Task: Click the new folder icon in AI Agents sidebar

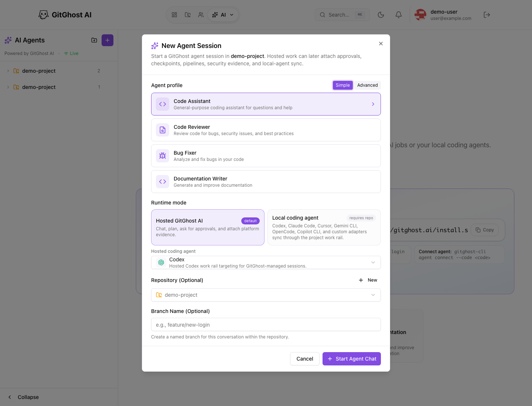Action: point(94,40)
